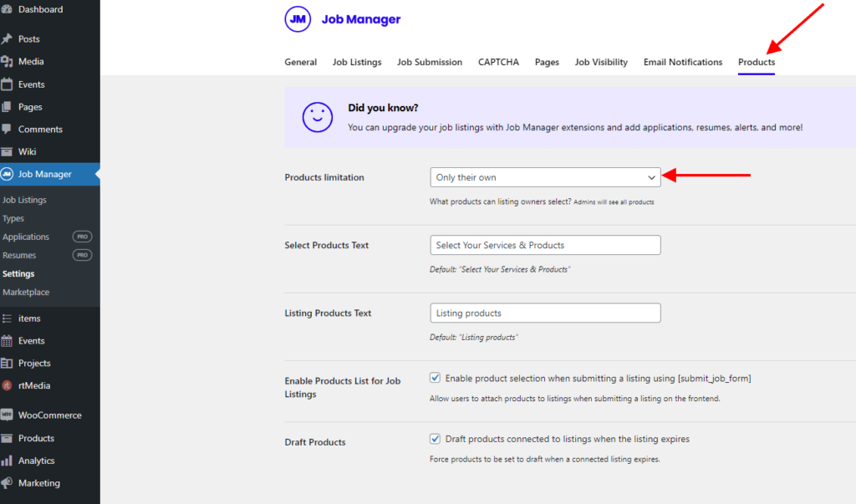Click the Job Manager JM logo icon

298,19
